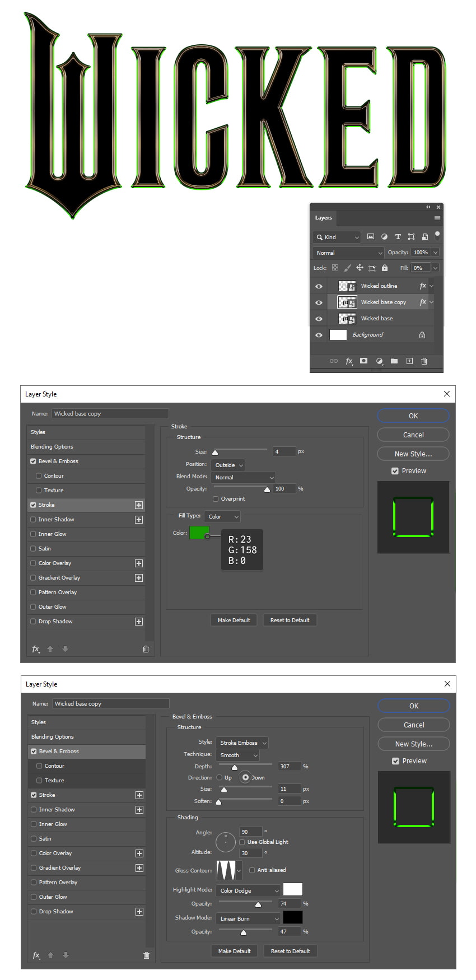The image size is (476, 980).
Task: Click Link layers icon in Layers panel
Action: (334, 361)
